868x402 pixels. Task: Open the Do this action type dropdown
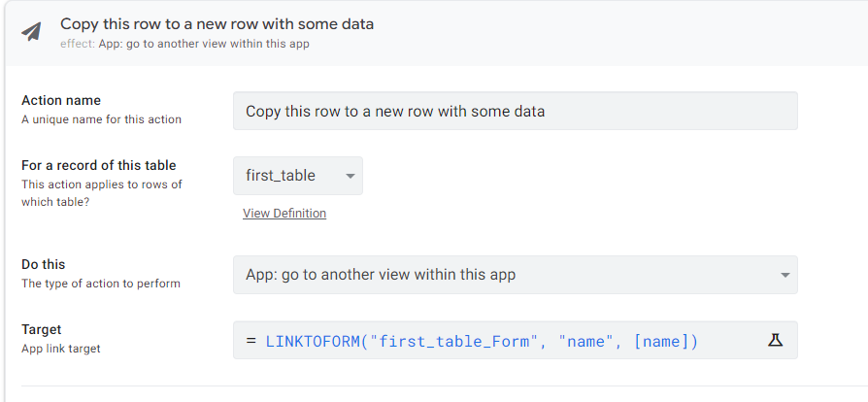point(515,275)
